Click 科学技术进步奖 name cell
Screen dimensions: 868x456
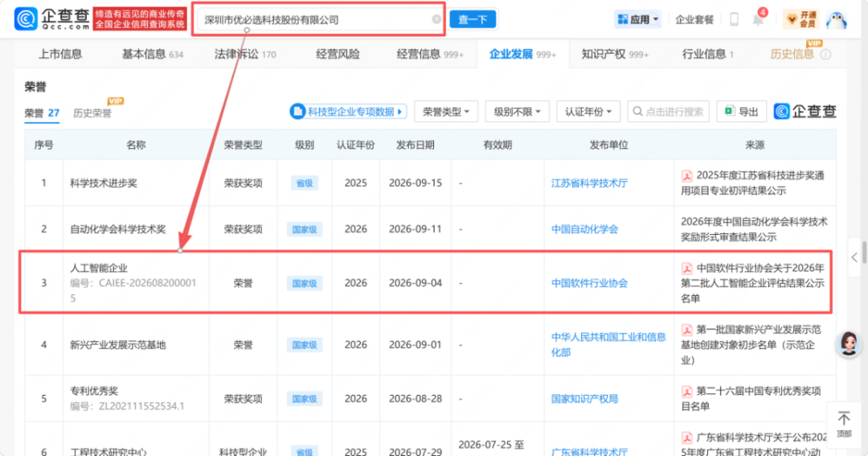104,183
